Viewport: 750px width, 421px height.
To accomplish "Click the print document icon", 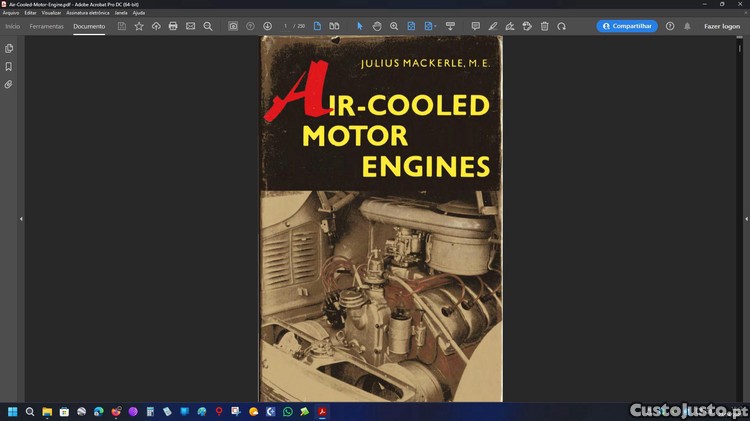I will [x=173, y=26].
